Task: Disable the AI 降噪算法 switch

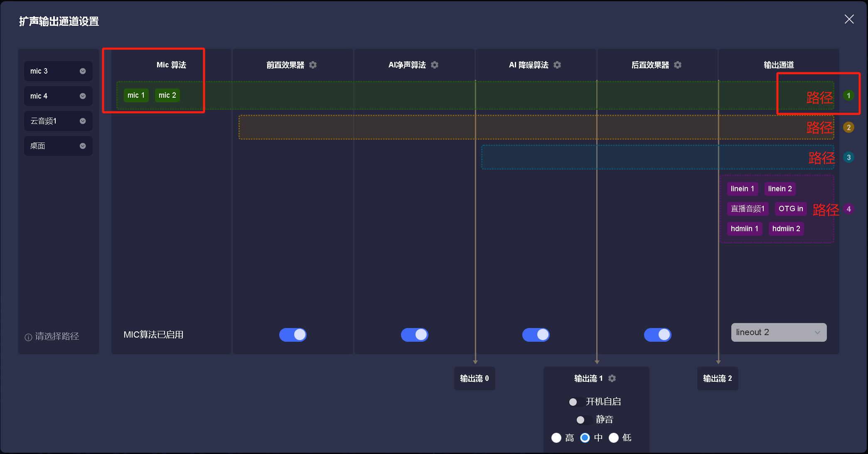Action: tap(536, 335)
